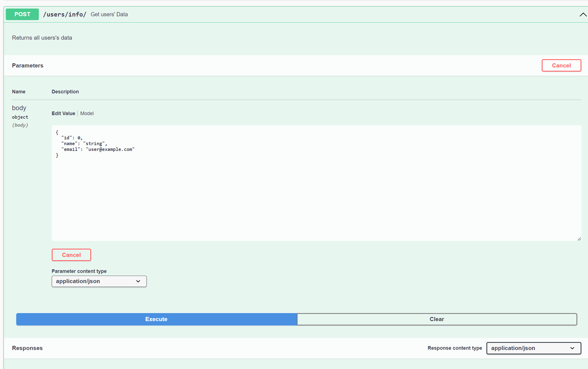Click the endpoint summary Get users' Data
This screenshot has width=588, height=369.
coord(109,14)
